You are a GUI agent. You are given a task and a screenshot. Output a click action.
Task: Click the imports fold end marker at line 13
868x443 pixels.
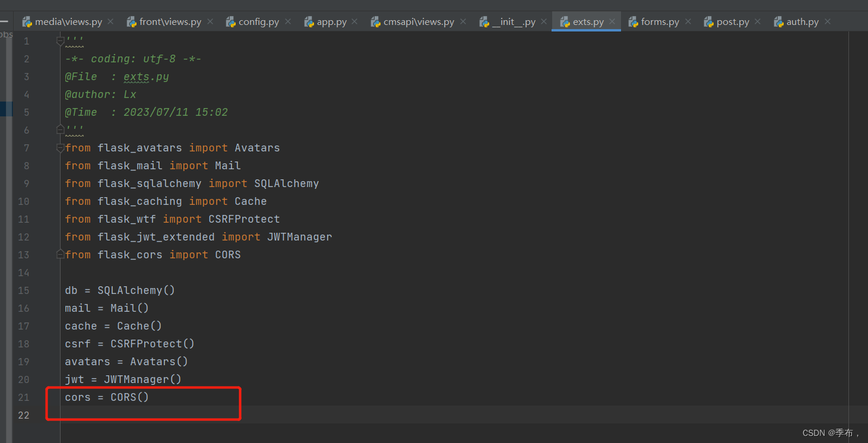pyautogui.click(x=60, y=254)
